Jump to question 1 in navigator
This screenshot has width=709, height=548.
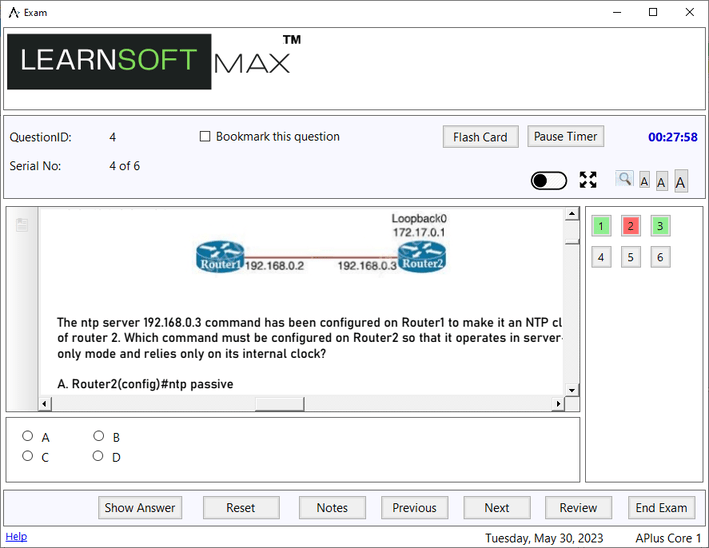(x=601, y=226)
